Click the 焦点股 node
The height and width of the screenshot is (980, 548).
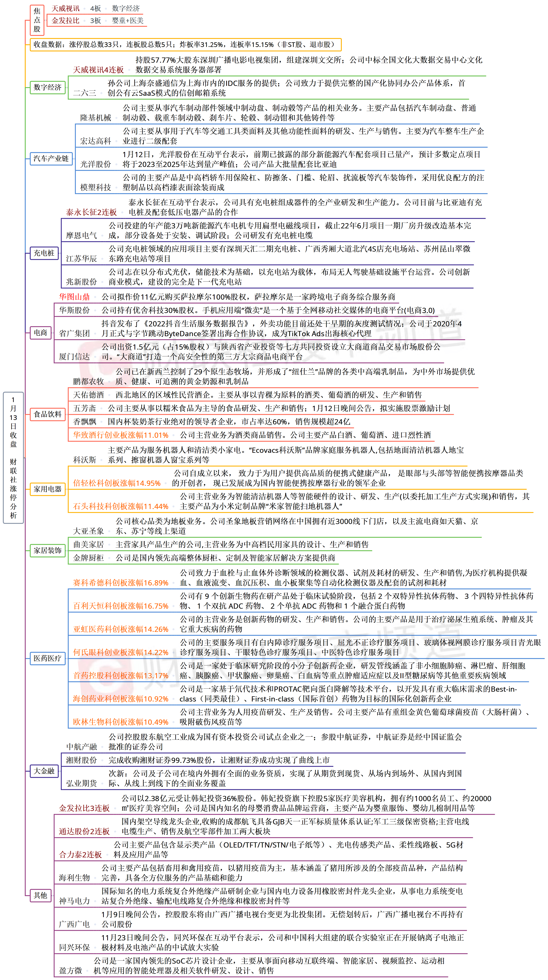pyautogui.click(x=37, y=20)
